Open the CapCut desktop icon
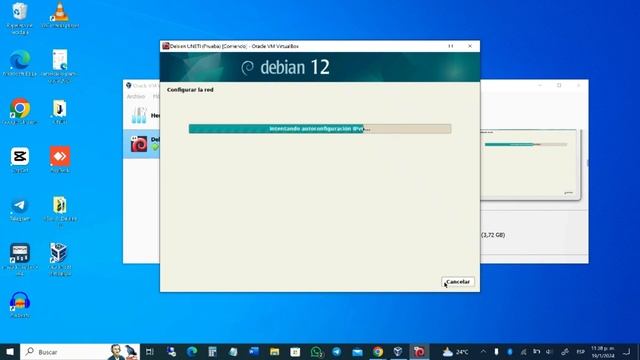Screen dimensions: 640x360 20,160
